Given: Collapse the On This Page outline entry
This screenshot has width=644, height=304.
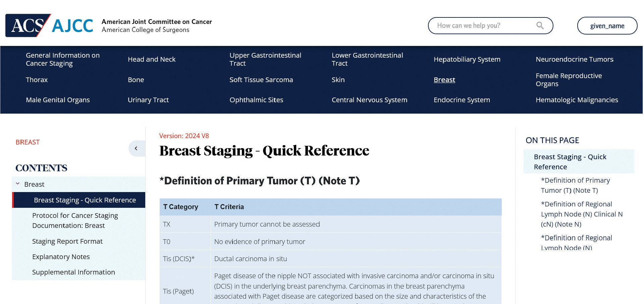Looking at the screenshot, I should (570, 162).
